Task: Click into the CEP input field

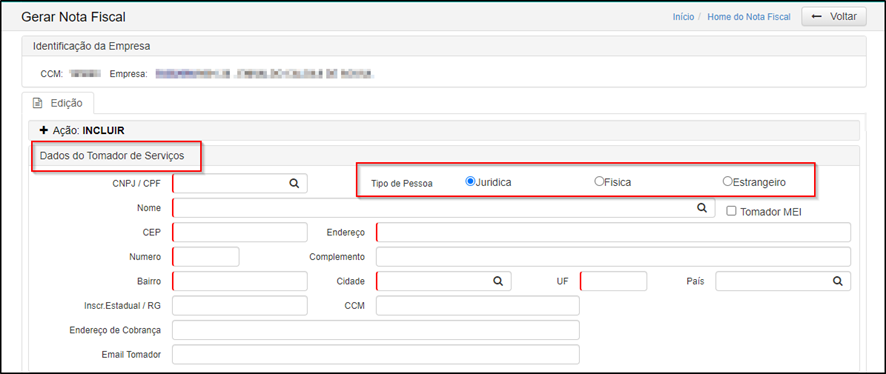Action: coord(240,232)
